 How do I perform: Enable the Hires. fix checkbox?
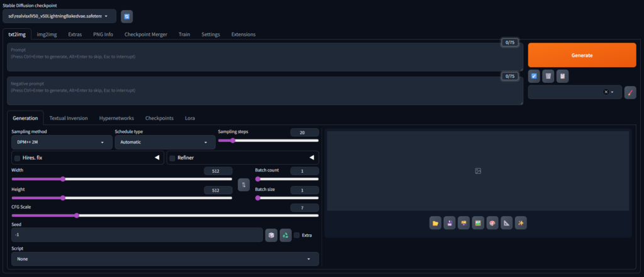pyautogui.click(x=17, y=158)
